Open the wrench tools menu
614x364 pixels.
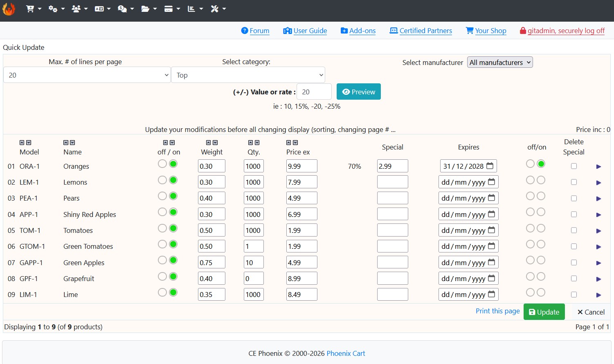(218, 9)
